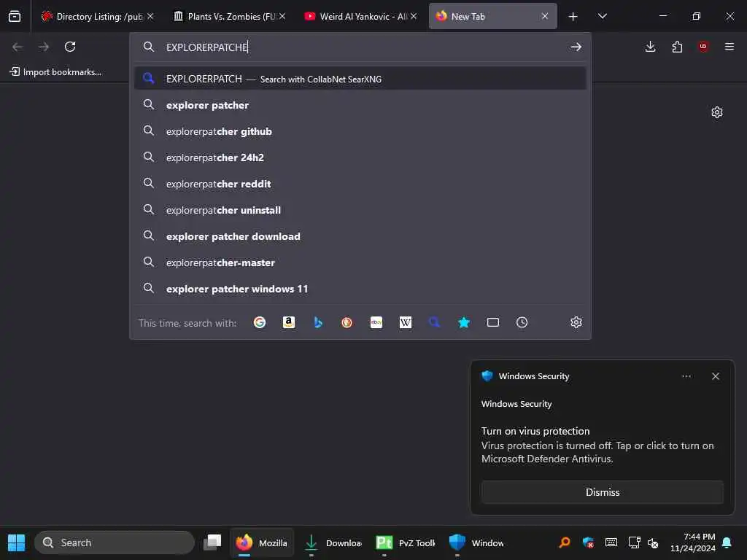Search open tabs using tab icon

pyautogui.click(x=493, y=323)
